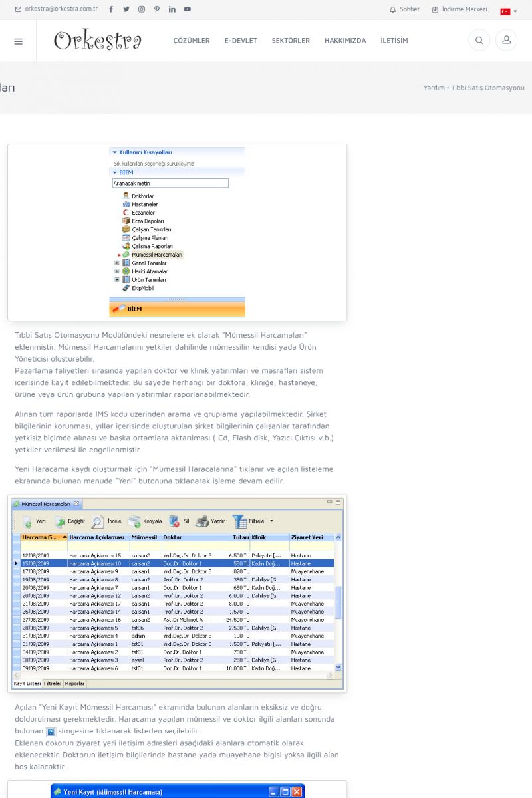This screenshot has height=798, width=532.
Task: Open the Pinterest social icon
Action: pos(157,9)
